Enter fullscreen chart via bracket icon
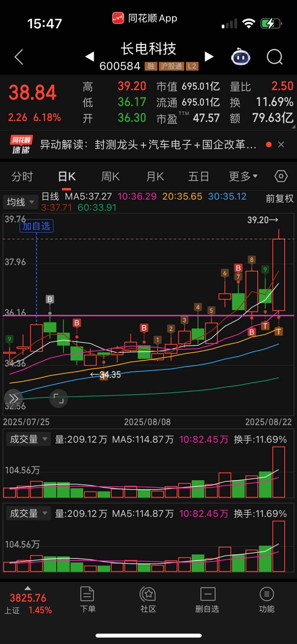297x644 pixels. (x=59, y=398)
